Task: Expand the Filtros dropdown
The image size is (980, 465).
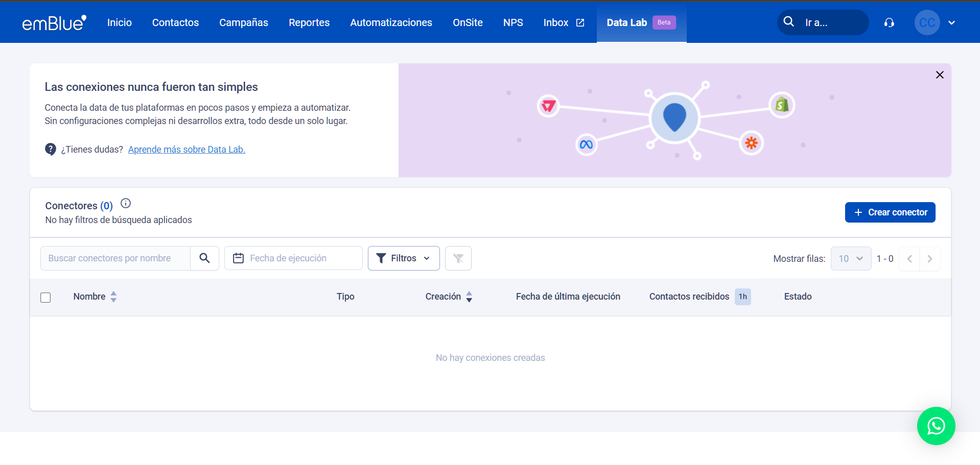Action: pyautogui.click(x=403, y=258)
